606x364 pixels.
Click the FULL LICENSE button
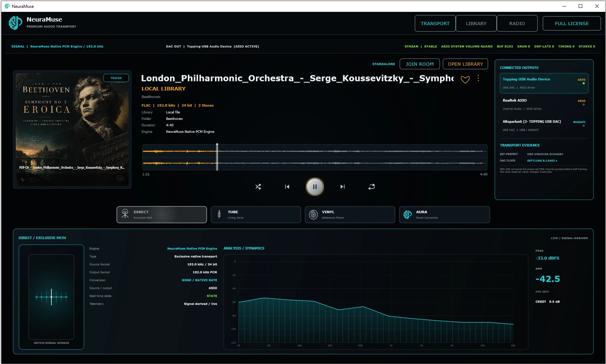point(572,23)
